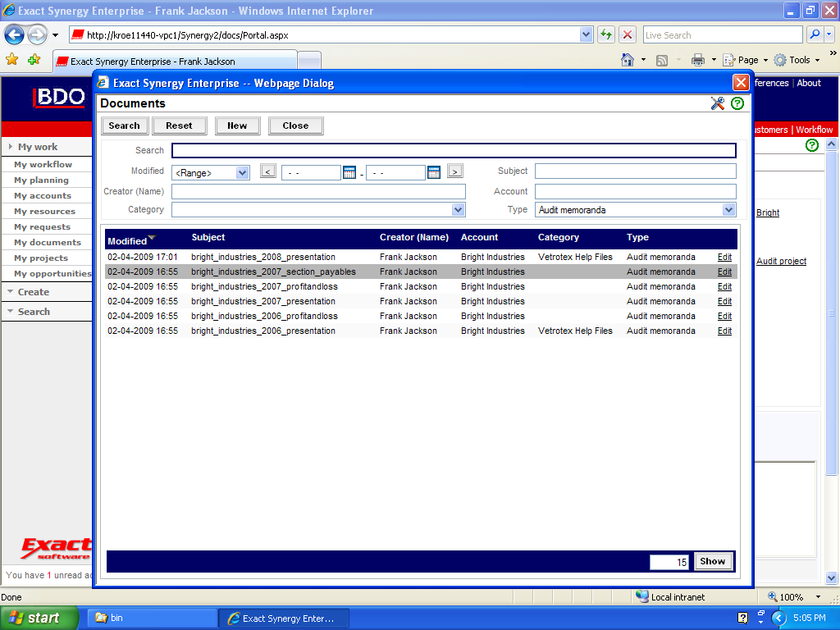Open the Audit project link on portal
Image resolution: width=840 pixels, height=630 pixels.
coord(781,261)
